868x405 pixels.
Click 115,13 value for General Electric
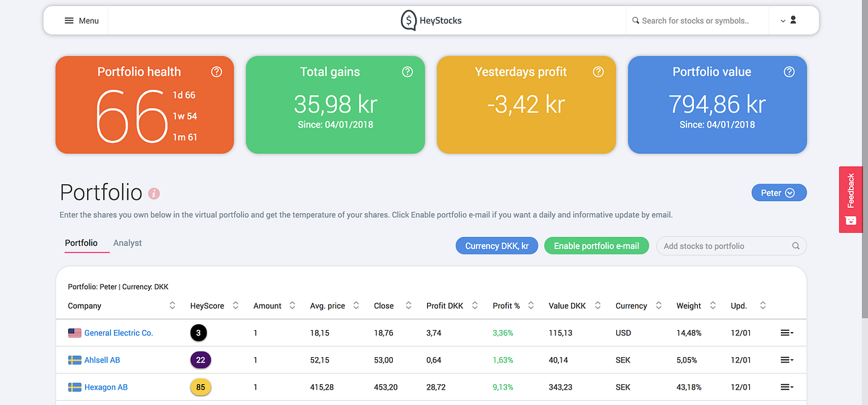click(x=561, y=333)
